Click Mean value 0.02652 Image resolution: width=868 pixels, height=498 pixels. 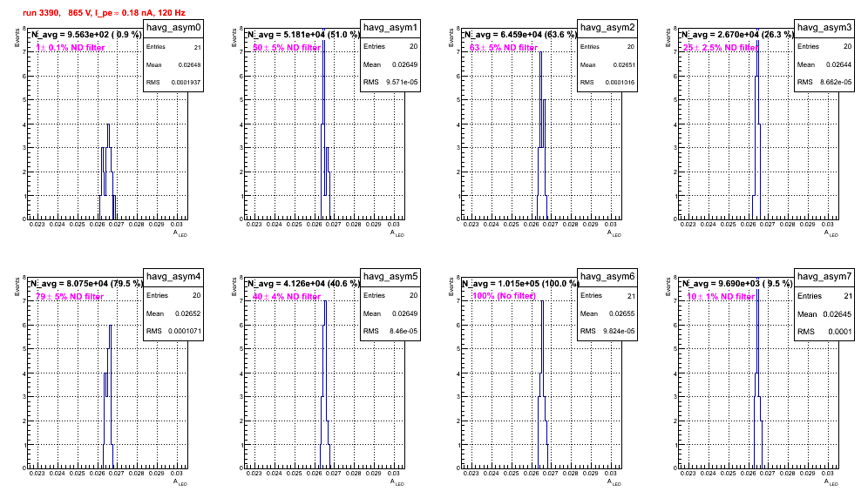tap(187, 313)
